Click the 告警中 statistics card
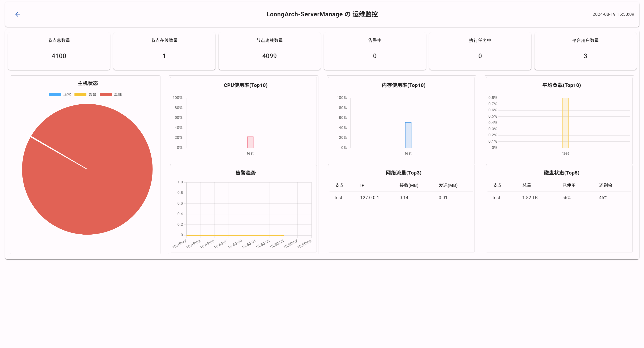This screenshot has height=348, width=644. [x=375, y=51]
